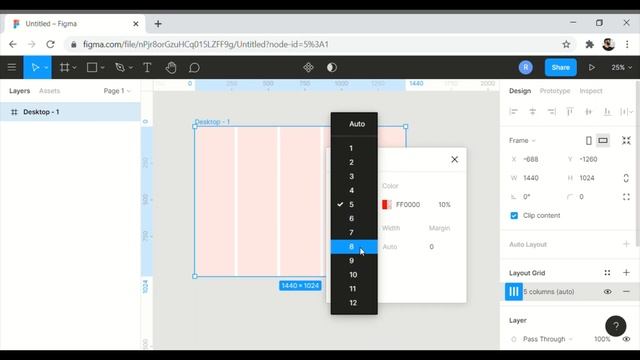Open the help button
Screen dimensions: 640x360
click(x=616, y=326)
